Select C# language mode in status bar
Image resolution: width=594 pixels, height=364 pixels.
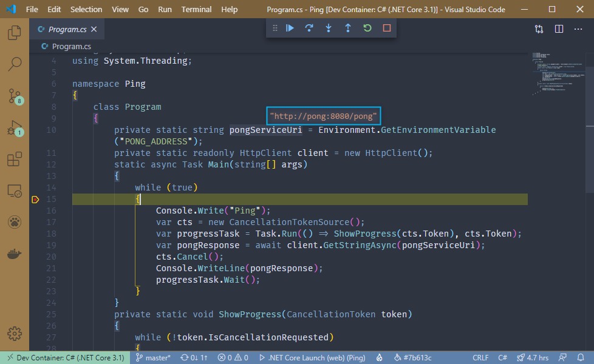[x=502, y=357]
